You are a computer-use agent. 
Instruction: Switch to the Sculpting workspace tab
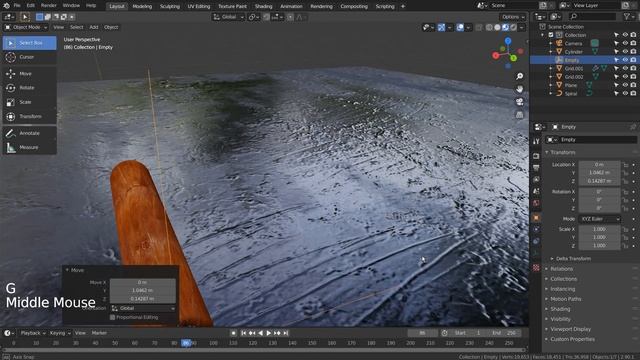coord(170,6)
